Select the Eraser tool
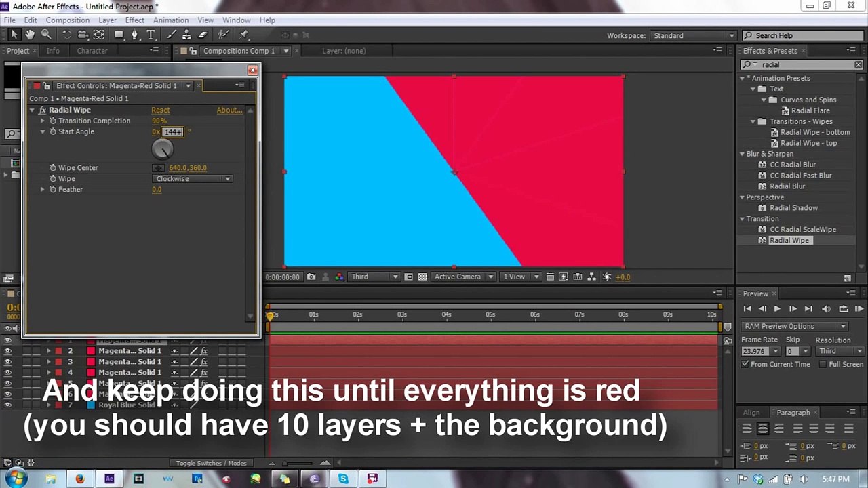The image size is (868, 488). click(202, 35)
